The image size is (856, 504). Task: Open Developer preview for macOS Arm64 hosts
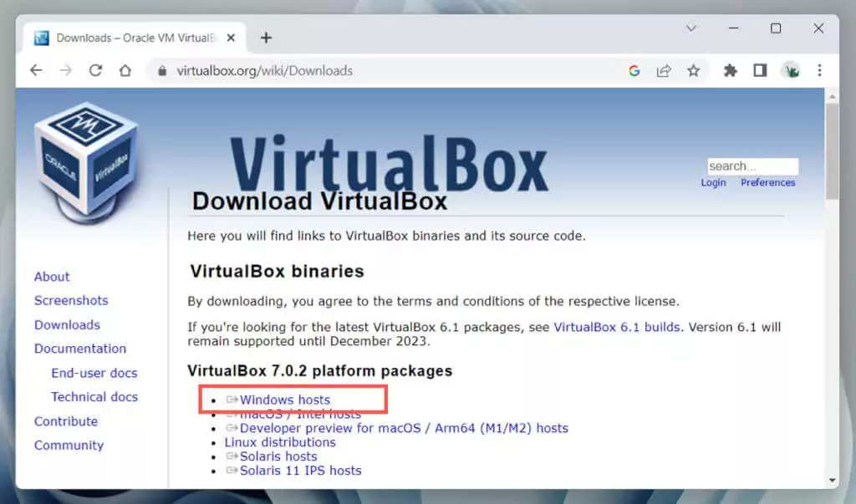point(404,428)
